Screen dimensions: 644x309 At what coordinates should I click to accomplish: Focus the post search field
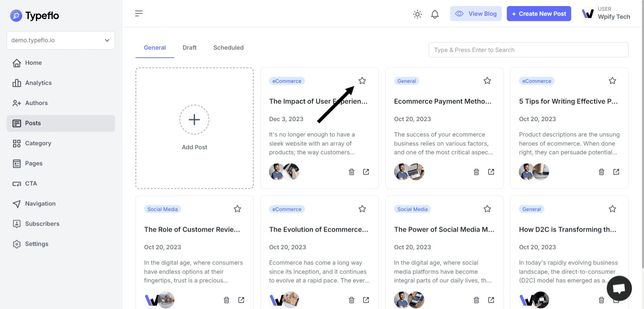[x=528, y=50]
